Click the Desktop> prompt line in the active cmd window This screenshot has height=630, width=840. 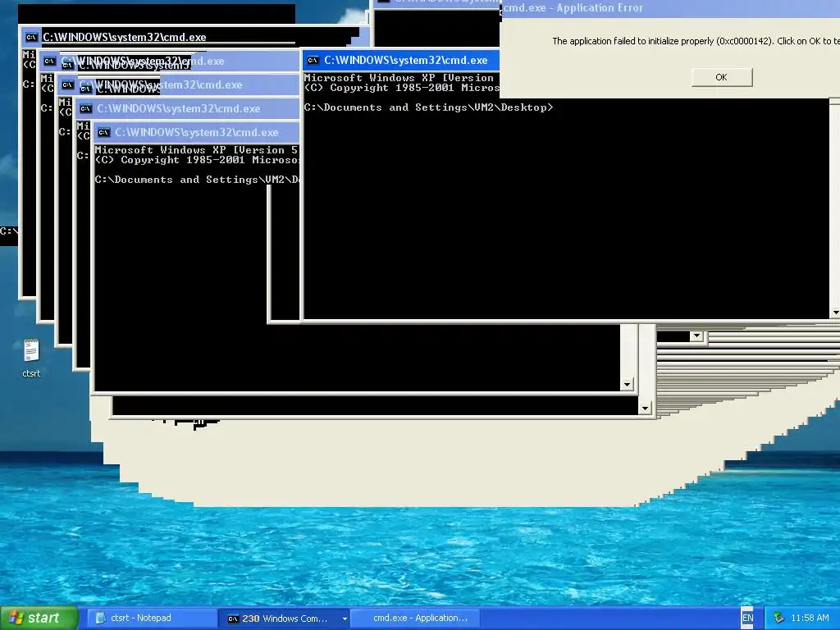click(428, 107)
